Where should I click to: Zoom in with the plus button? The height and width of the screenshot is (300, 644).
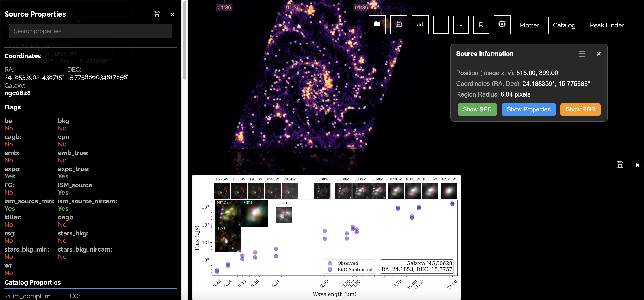[441, 25]
